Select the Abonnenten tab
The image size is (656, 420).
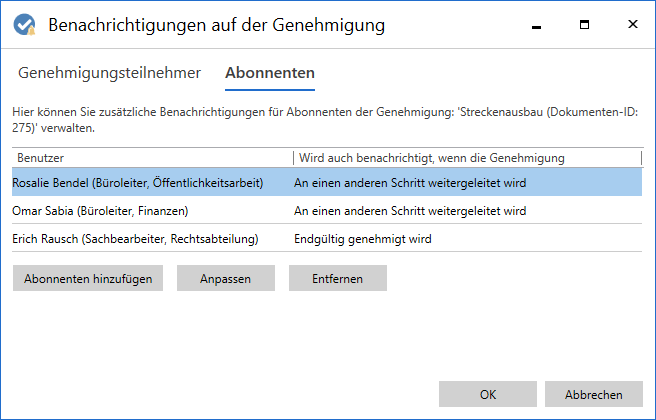pyautogui.click(x=269, y=73)
